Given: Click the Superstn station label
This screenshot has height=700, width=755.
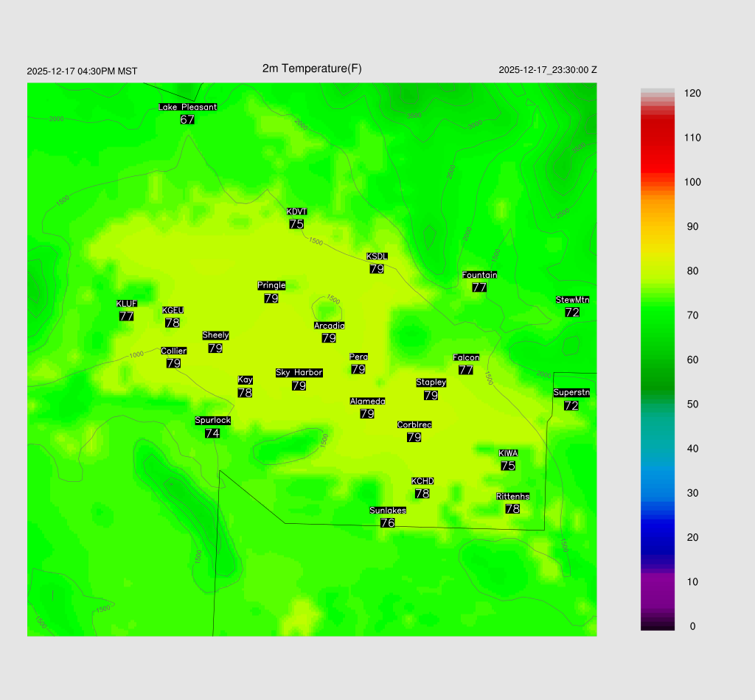Looking at the screenshot, I should [571, 393].
